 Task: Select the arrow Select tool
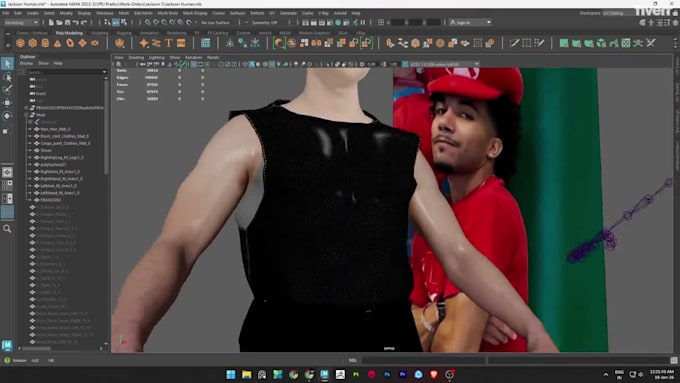tap(7, 64)
